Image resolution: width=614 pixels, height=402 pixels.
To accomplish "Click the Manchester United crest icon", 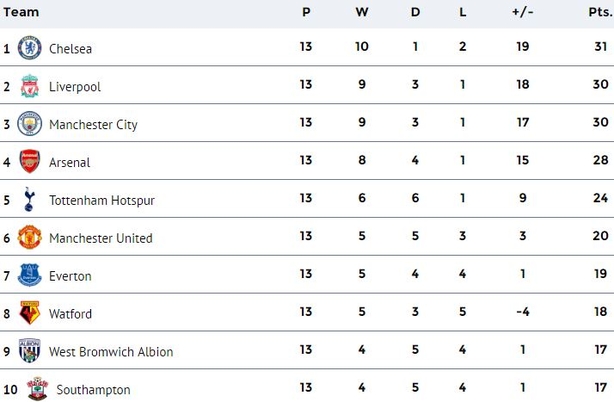I will (x=29, y=237).
